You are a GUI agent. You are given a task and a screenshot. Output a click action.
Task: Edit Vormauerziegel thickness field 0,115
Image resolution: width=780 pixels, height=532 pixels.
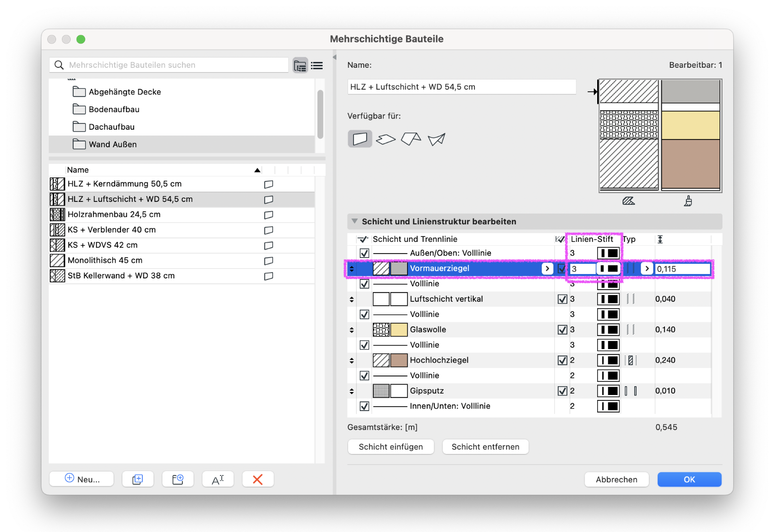click(682, 269)
